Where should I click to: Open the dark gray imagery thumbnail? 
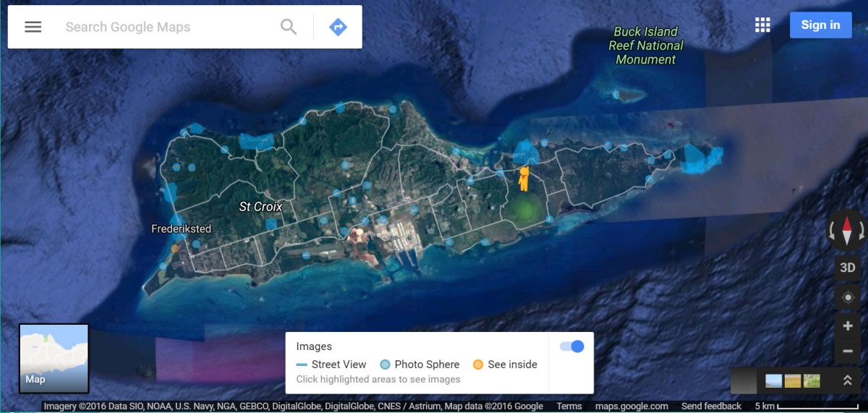pos(744,380)
